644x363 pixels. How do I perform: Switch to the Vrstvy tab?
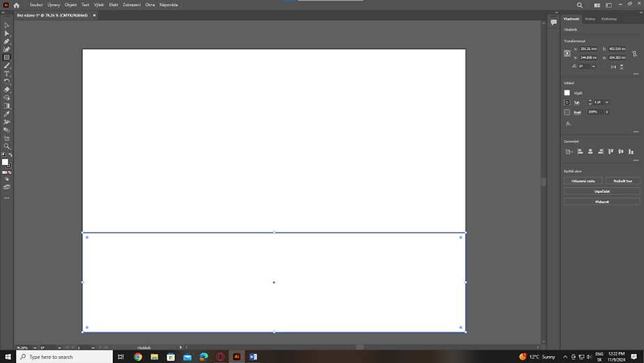click(590, 19)
